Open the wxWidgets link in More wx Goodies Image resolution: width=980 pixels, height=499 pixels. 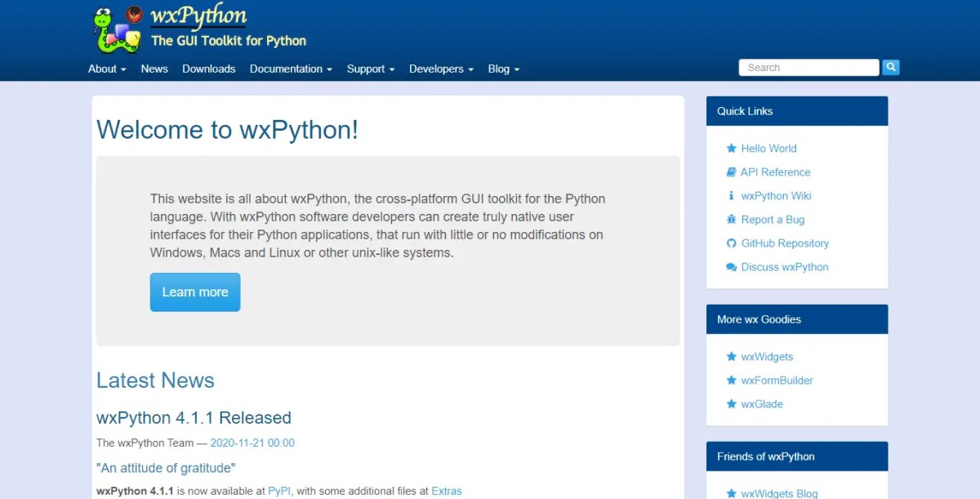click(x=767, y=357)
